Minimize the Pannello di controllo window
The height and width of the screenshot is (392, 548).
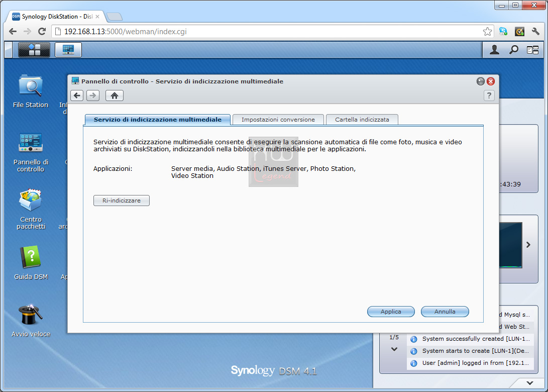[x=481, y=81]
